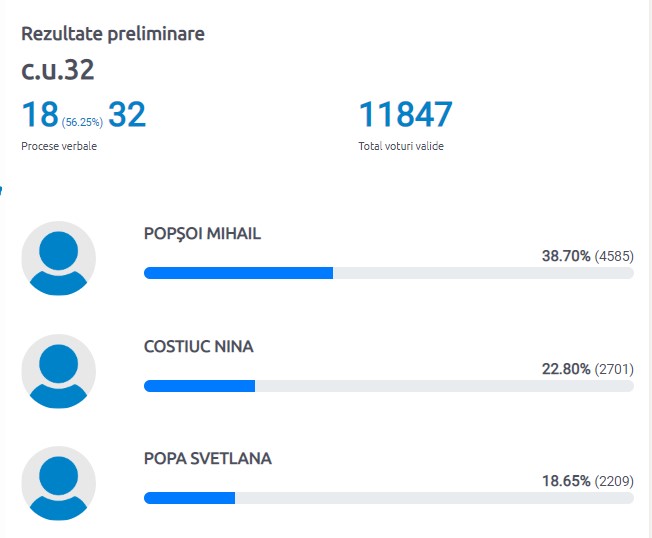Click the Total voturi valide label
Image resolution: width=652 pixels, height=538 pixels.
[x=401, y=146]
